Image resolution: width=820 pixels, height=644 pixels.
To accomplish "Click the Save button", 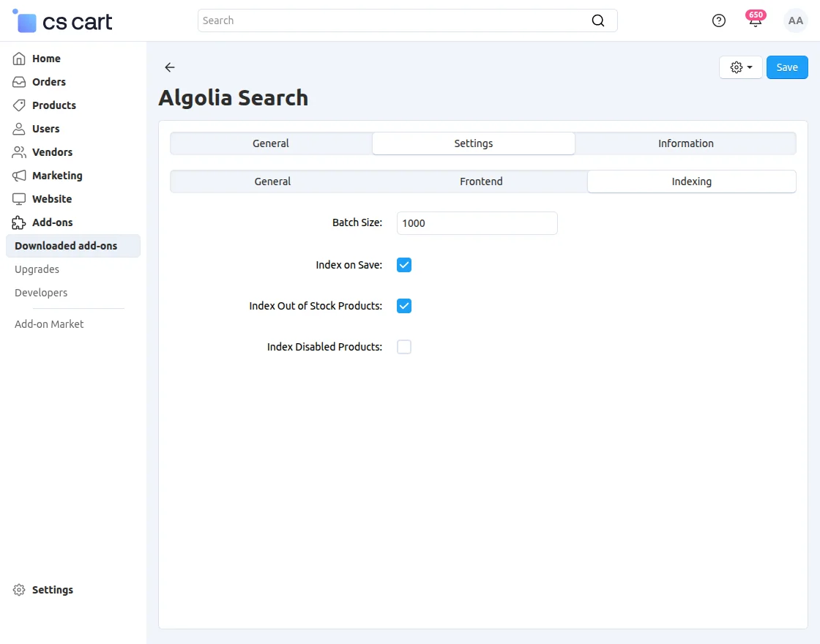I will (x=787, y=67).
